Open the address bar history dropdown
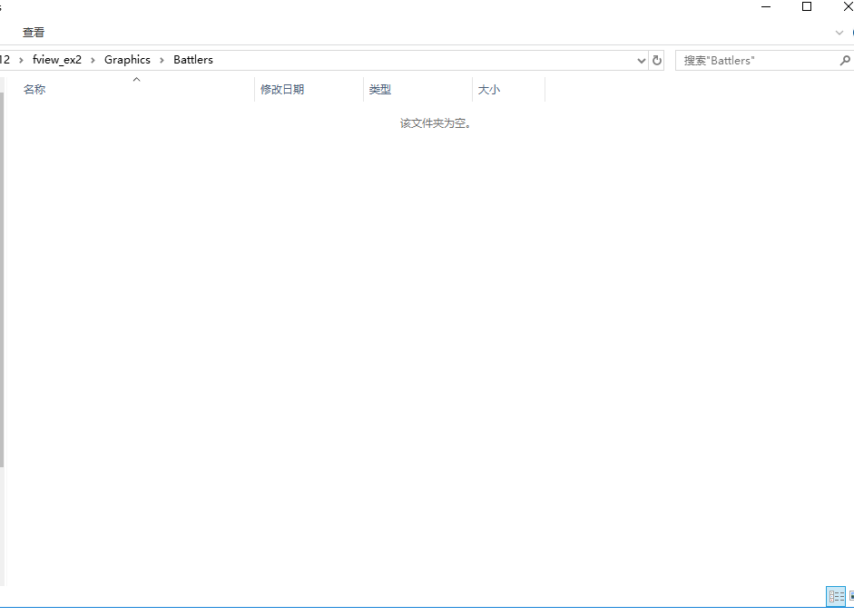 pyautogui.click(x=641, y=61)
